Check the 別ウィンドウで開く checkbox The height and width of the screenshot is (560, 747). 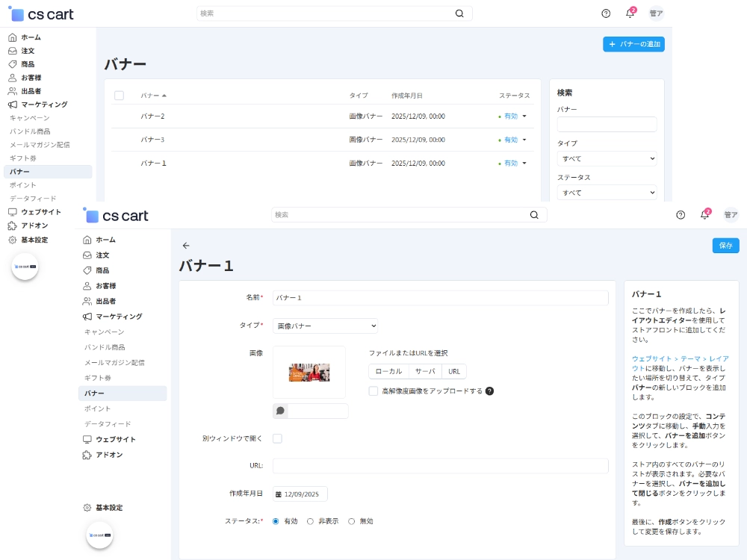point(277,438)
